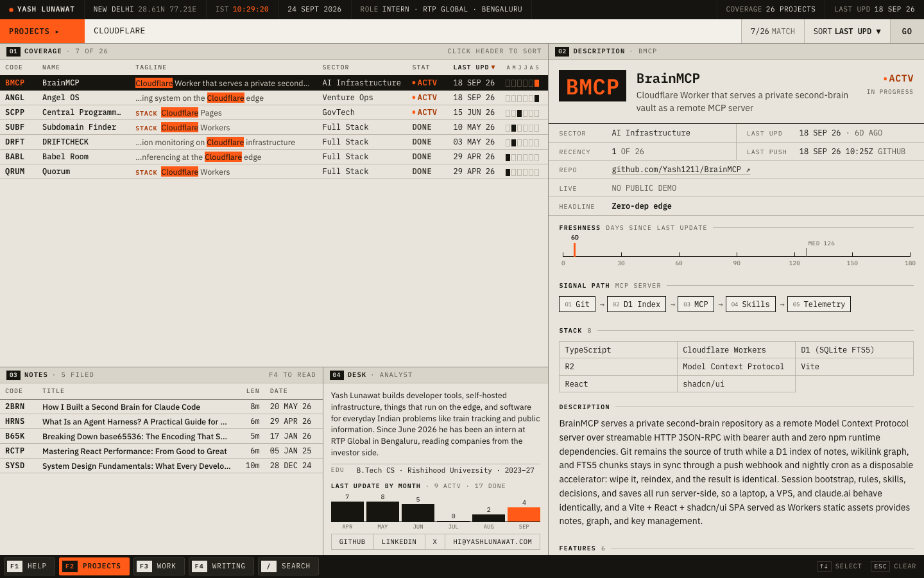Click the SCPP activity sparkline
This screenshot has width=924, height=578.
[x=522, y=113]
